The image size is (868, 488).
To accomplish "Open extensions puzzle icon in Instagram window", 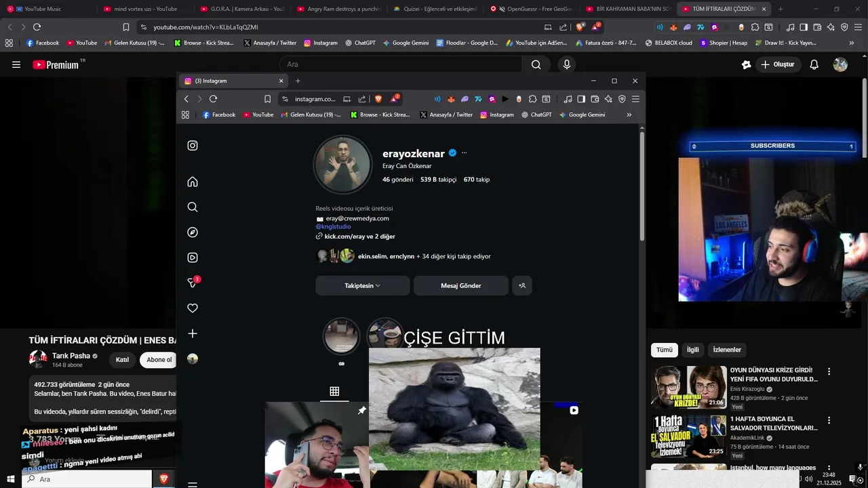I will (533, 99).
